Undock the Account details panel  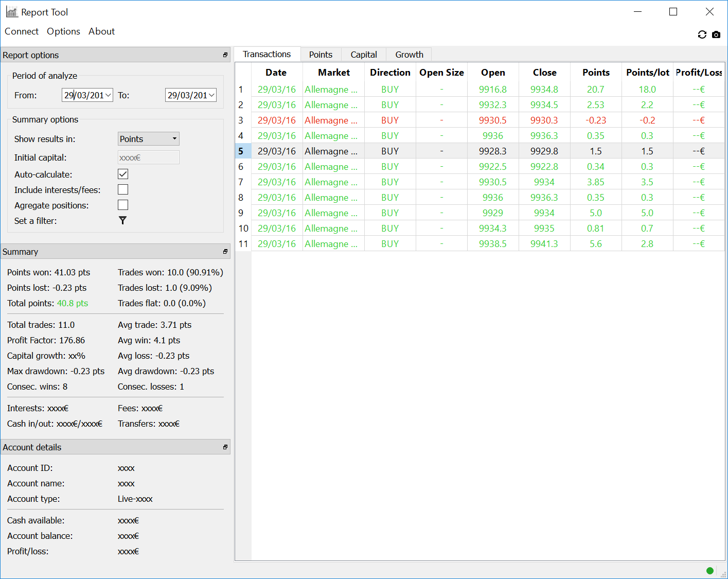coord(225,447)
